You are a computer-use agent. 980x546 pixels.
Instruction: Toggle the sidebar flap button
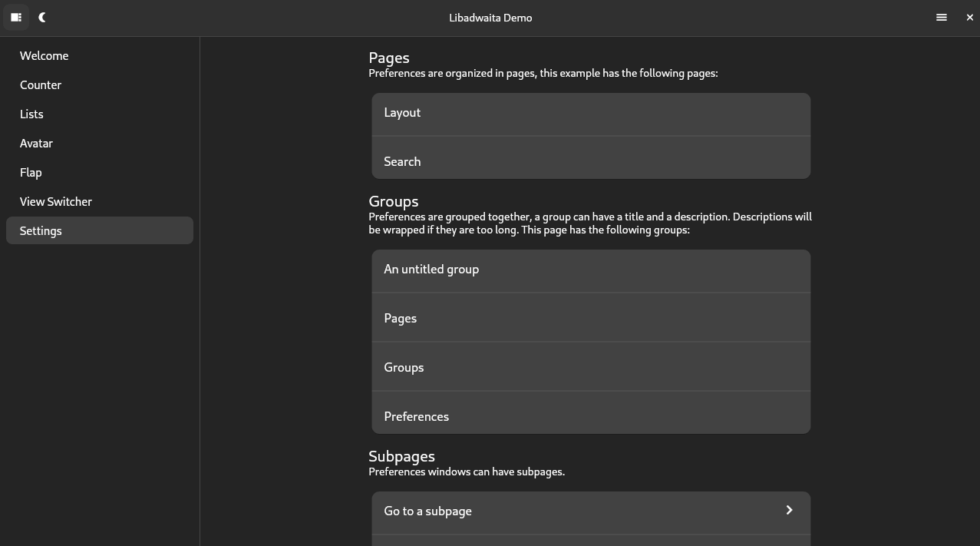point(15,17)
